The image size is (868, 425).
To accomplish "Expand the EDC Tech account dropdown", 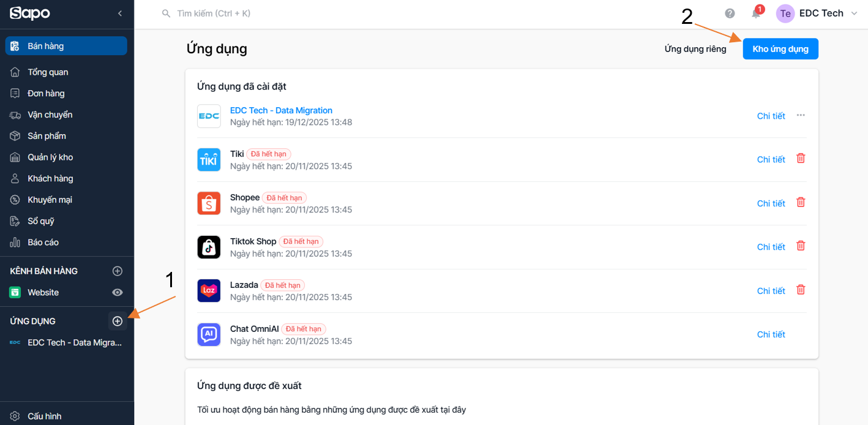I will 855,13.
